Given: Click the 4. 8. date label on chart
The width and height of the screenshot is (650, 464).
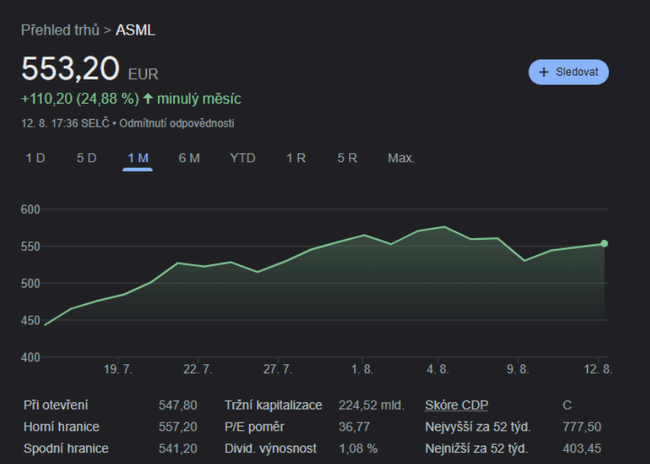Looking at the screenshot, I should pyautogui.click(x=437, y=369).
